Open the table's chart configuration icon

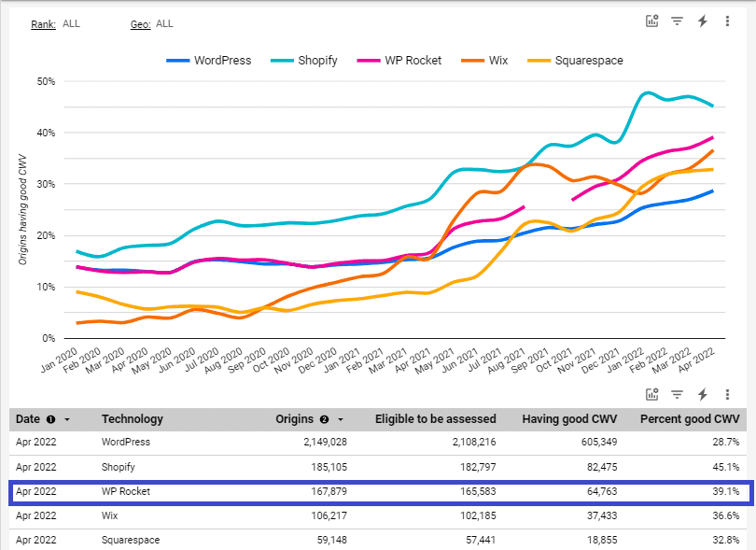pyautogui.click(x=652, y=394)
